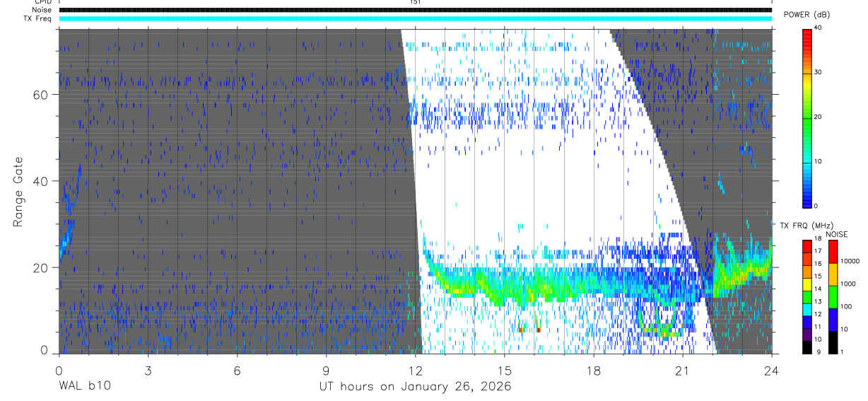Click the black 9–10 MHz TX FRQ swatch
868x401 pixels.
click(x=807, y=348)
